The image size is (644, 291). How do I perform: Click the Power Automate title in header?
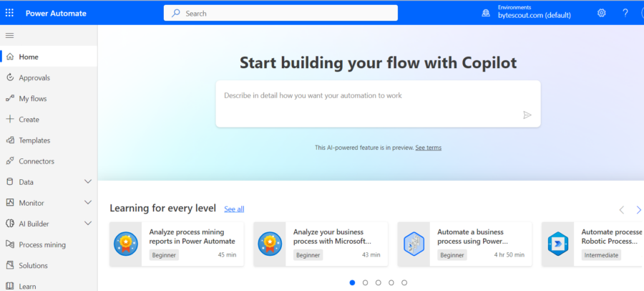click(56, 13)
